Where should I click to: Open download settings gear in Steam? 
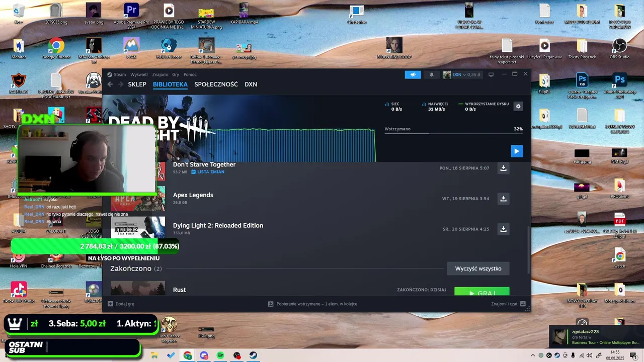tap(518, 106)
